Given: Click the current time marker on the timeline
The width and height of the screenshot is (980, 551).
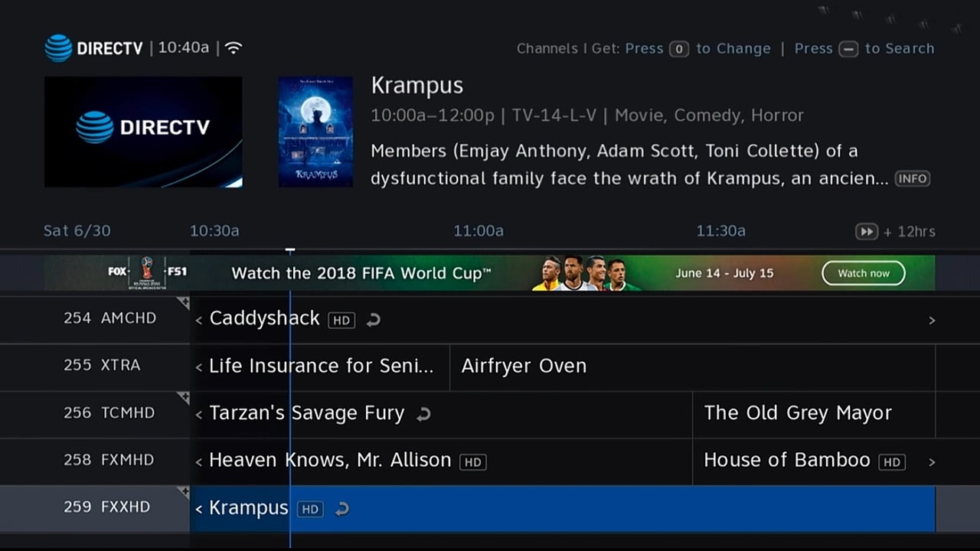Looking at the screenshot, I should point(290,250).
